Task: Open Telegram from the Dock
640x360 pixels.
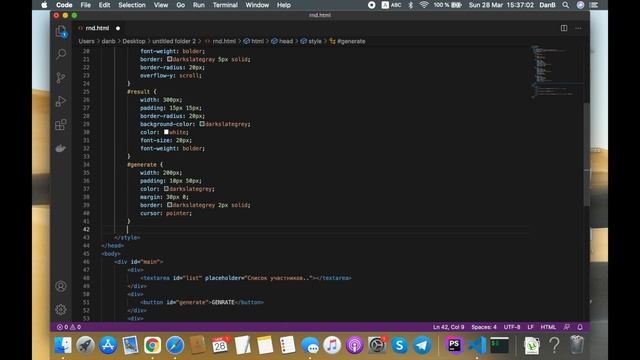Action: tap(422, 345)
